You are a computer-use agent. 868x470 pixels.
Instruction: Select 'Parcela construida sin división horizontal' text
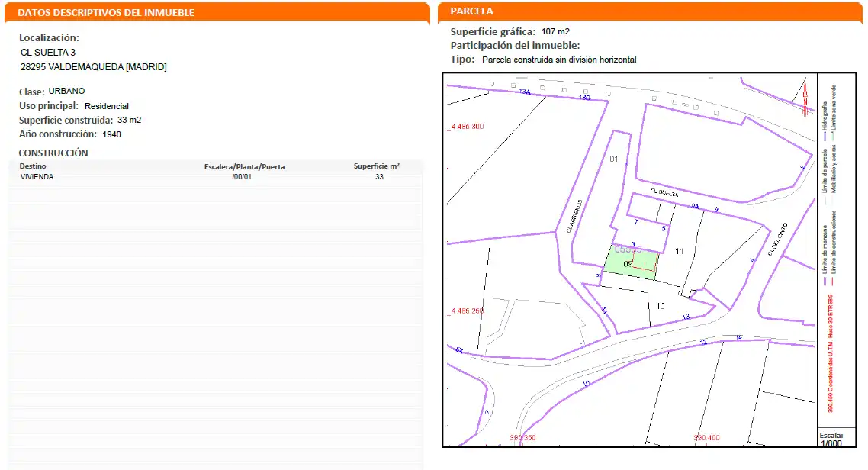click(x=559, y=60)
